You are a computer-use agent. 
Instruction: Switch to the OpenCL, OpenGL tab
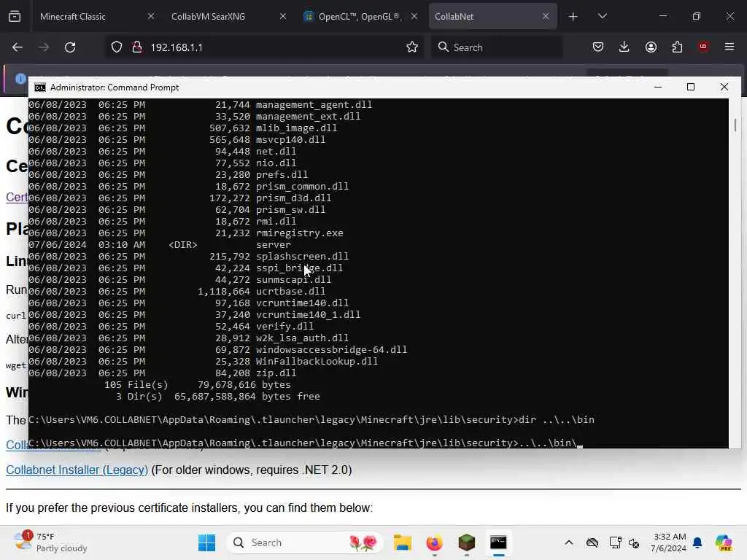click(x=360, y=17)
